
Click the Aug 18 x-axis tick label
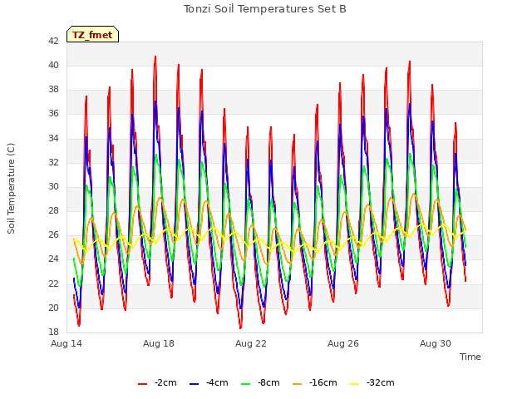click(159, 343)
